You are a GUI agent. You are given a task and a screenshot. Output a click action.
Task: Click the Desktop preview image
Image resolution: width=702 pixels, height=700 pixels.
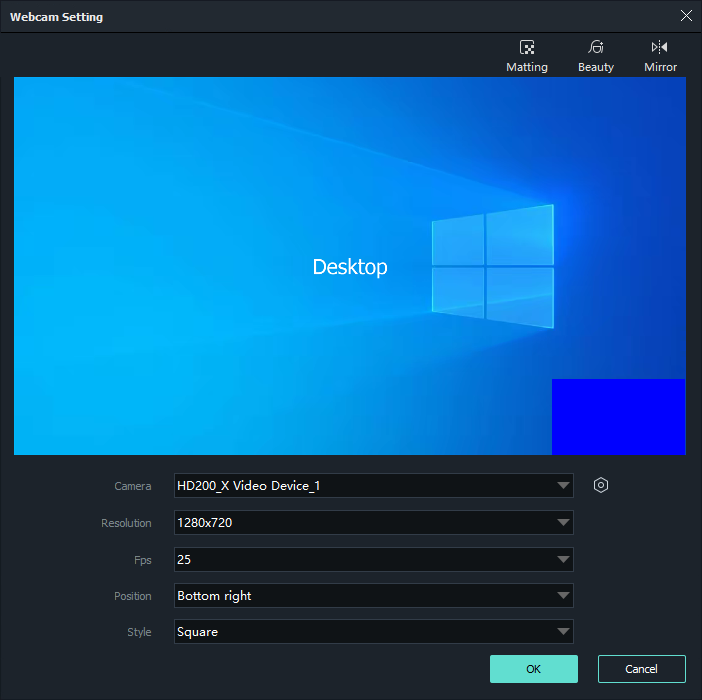tap(350, 266)
